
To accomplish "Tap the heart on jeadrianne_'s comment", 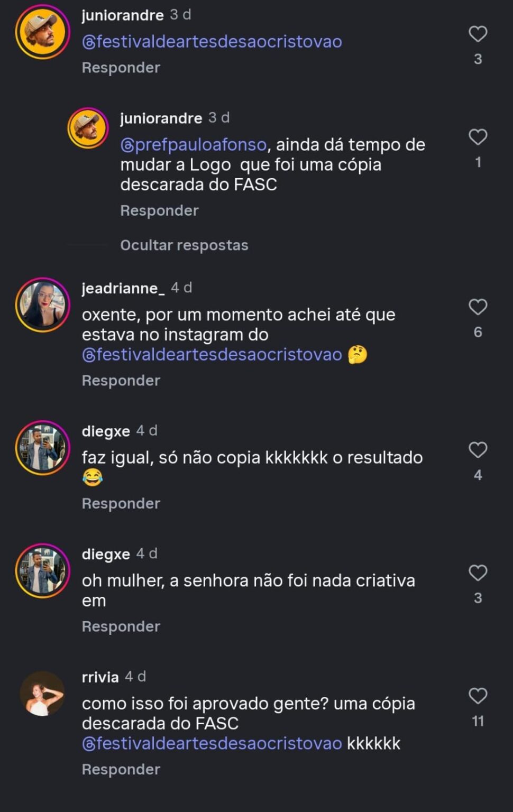I will (478, 307).
